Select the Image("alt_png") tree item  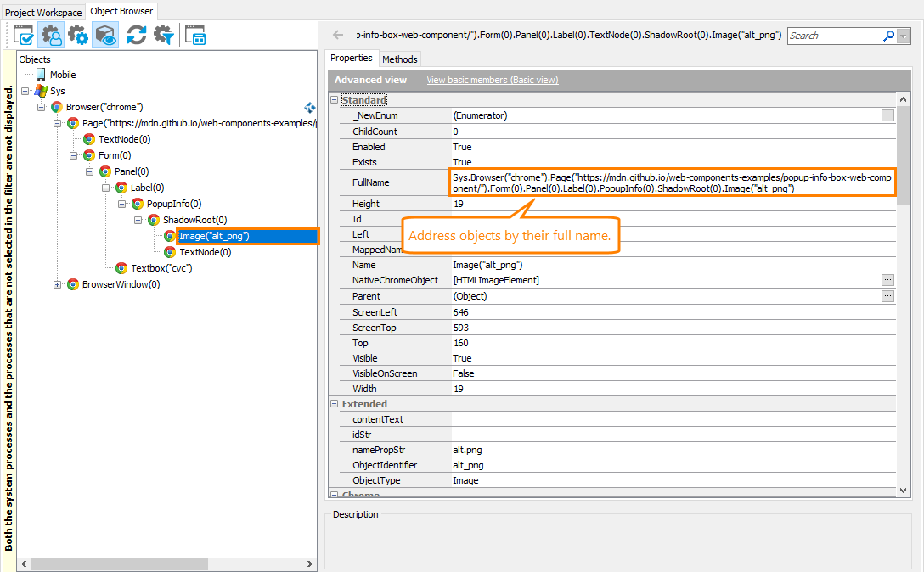tap(217, 236)
